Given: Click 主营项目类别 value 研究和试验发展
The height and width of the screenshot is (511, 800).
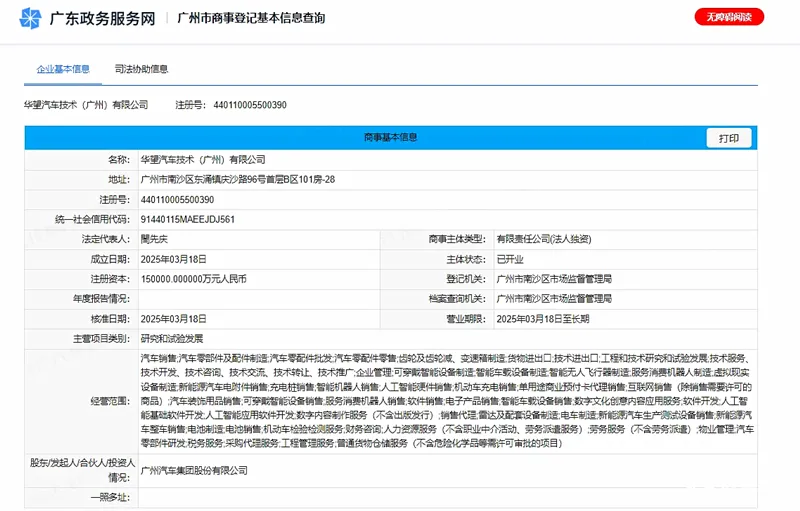Looking at the screenshot, I should pos(172,339).
